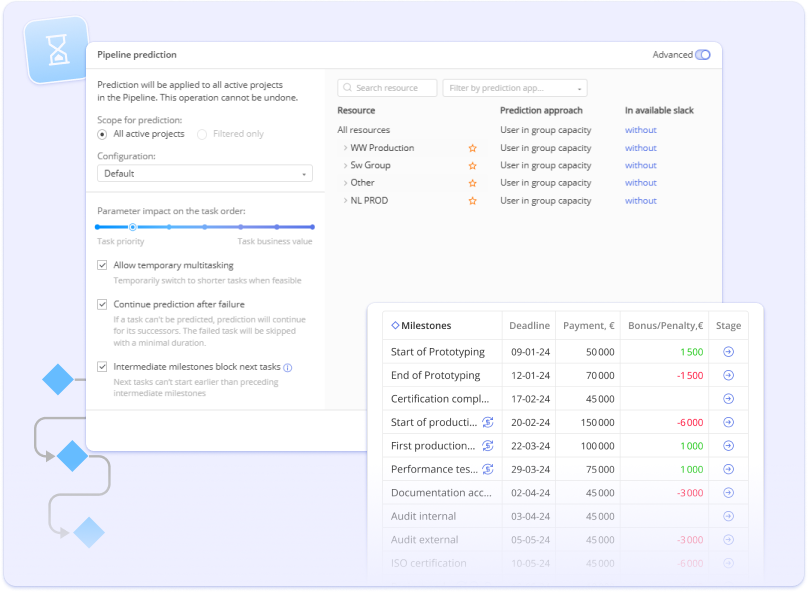Click the selected handle on parameter impact slider
The image size is (808, 592).
point(132,227)
